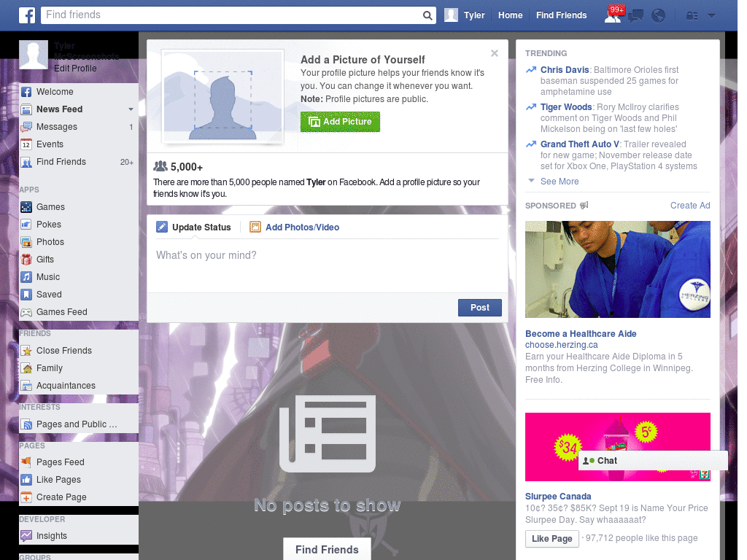747x560 pixels.
Task: Open the Edit Profile link
Action: [75, 68]
